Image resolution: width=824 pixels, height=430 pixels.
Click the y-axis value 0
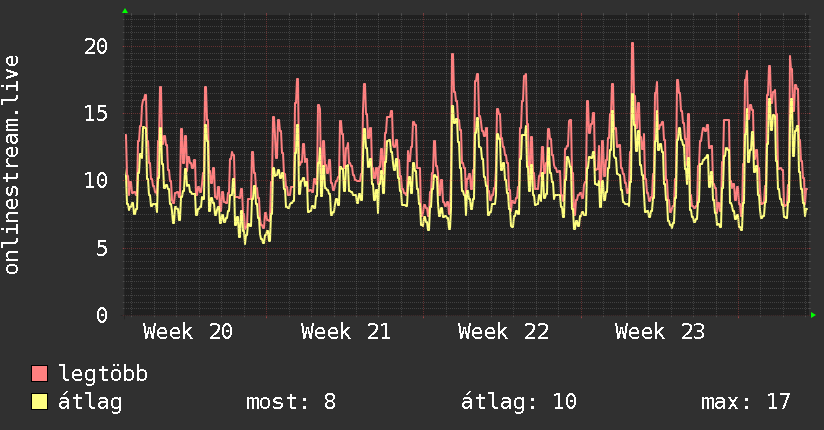pyautogui.click(x=102, y=315)
